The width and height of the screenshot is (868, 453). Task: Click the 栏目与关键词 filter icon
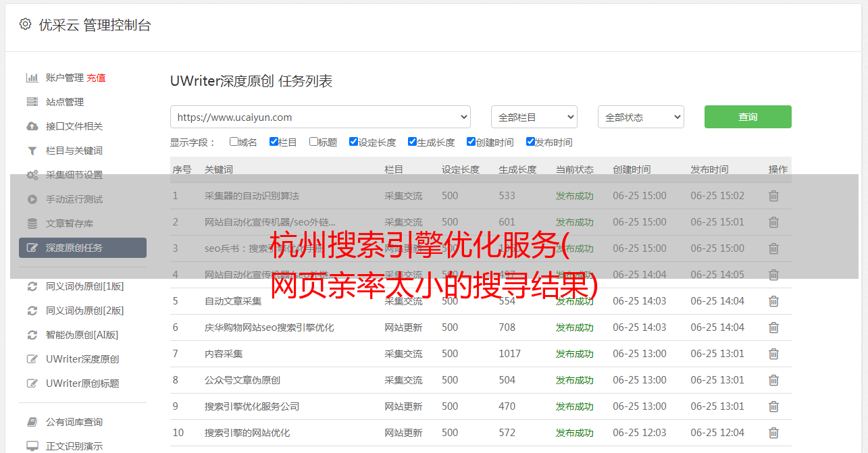click(x=32, y=151)
